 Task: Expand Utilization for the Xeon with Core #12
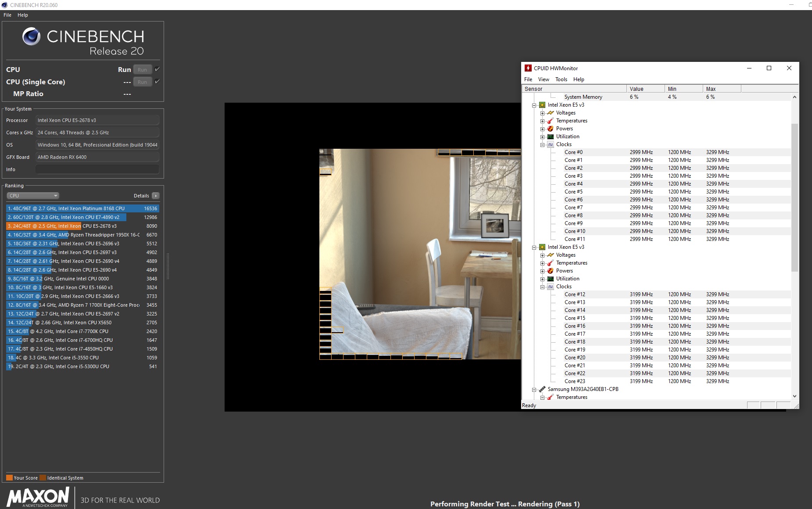pos(543,279)
